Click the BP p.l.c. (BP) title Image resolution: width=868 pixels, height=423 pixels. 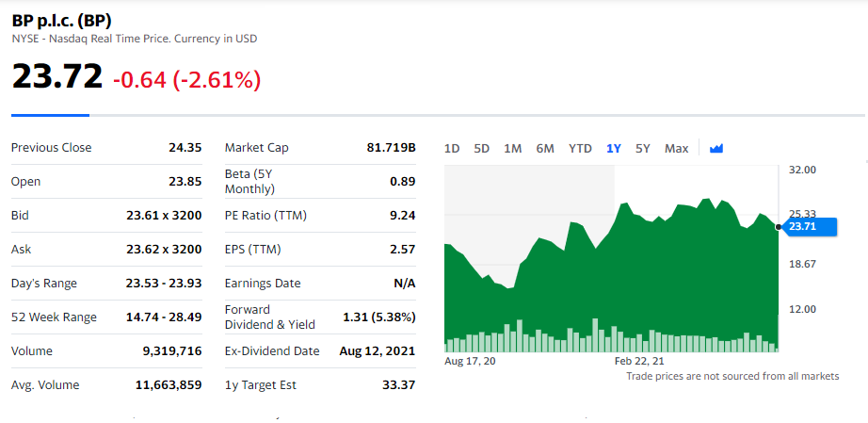coord(61,21)
